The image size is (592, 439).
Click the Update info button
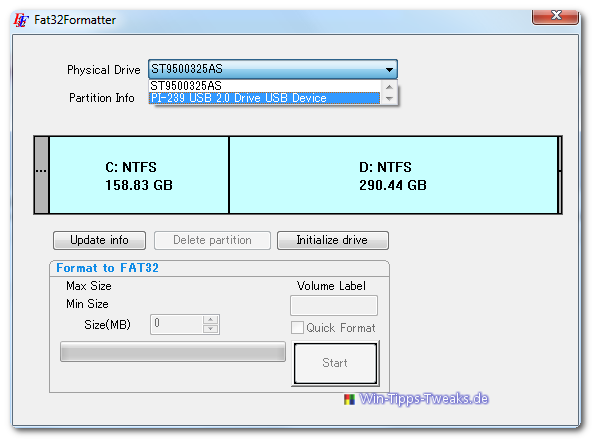(x=99, y=240)
